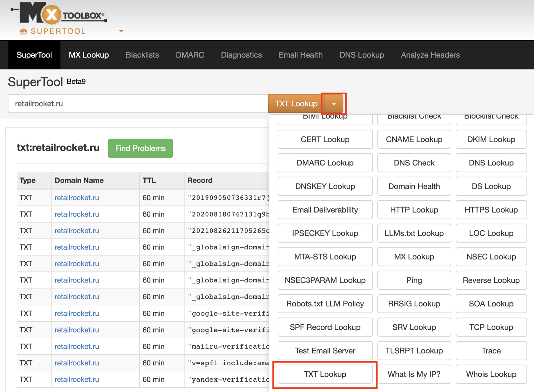
Task: Pick TCP Lookup option
Action: 491,327
